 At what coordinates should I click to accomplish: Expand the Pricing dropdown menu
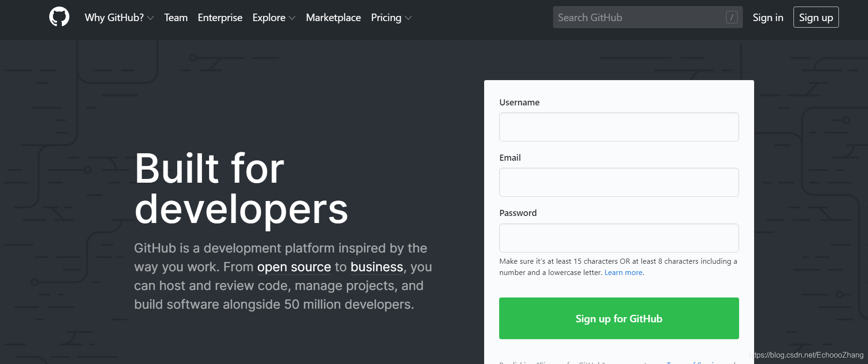click(x=391, y=17)
